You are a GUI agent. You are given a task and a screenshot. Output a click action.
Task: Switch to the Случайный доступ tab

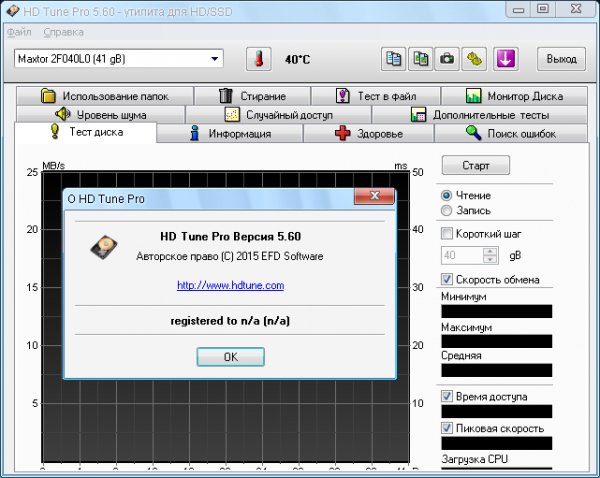(278, 114)
